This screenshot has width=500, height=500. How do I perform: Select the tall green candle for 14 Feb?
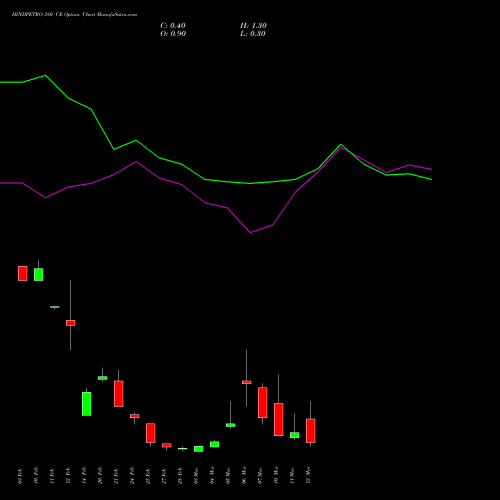pos(87,404)
